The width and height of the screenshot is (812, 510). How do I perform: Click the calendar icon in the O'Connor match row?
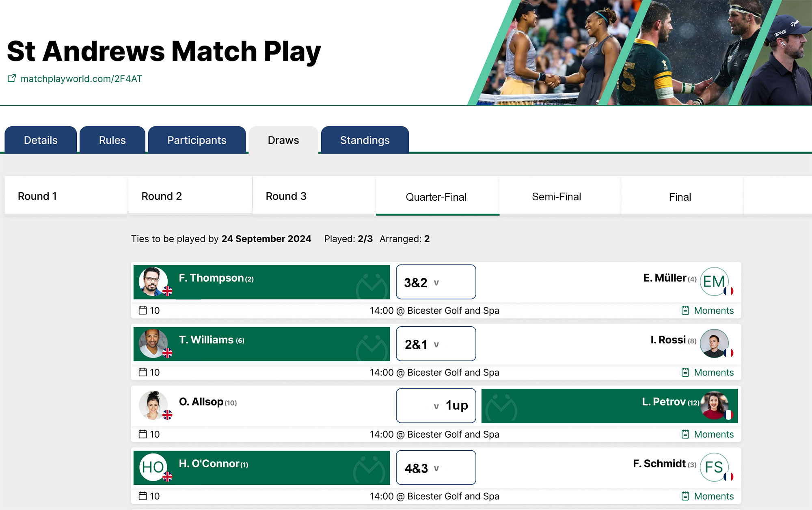(x=143, y=496)
